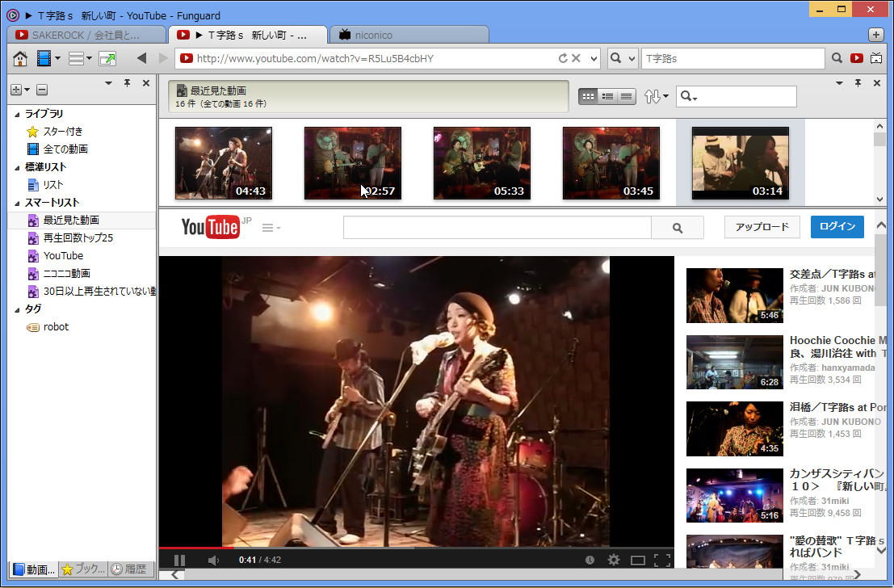The height and width of the screenshot is (588, 894).
Task: Collapse the タグ tree section
Action: click(17, 309)
